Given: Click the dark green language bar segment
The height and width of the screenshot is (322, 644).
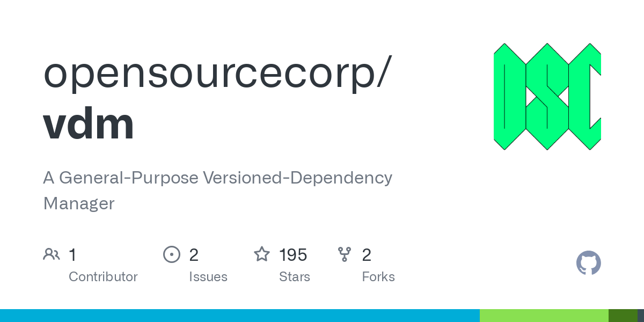Looking at the screenshot, I should pos(623,316).
